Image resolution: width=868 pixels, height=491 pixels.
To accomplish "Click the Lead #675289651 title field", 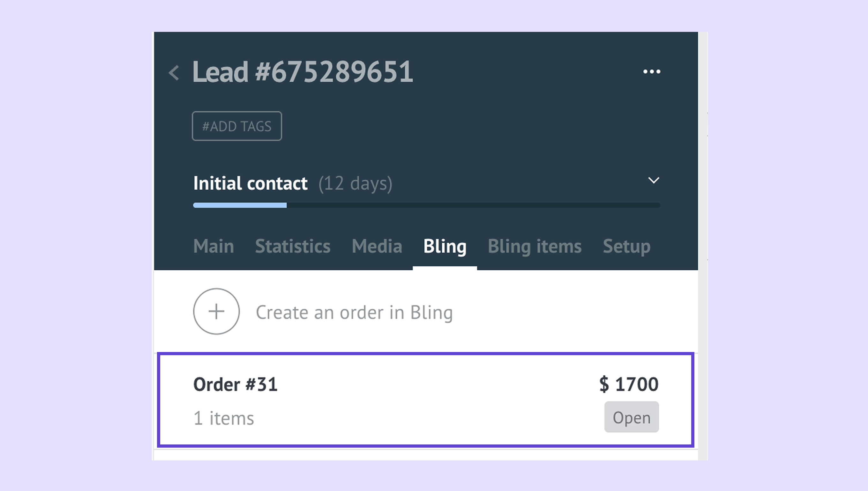I will (x=303, y=72).
